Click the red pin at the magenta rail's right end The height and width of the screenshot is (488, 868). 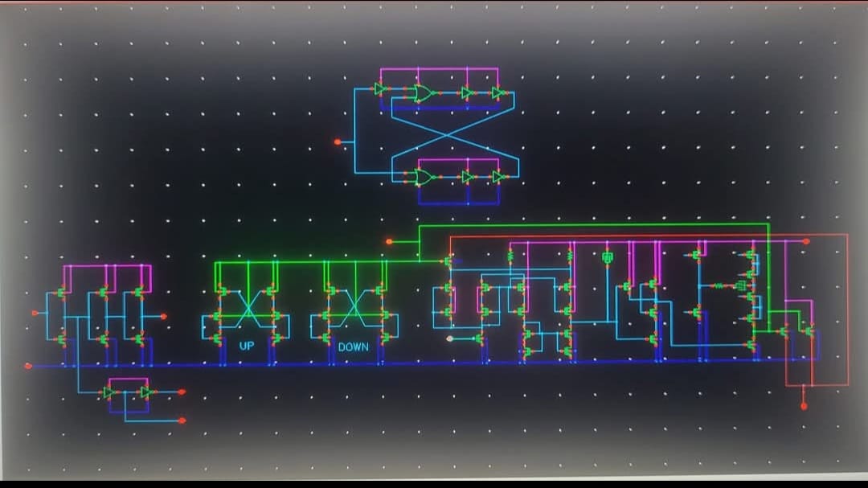806,241
